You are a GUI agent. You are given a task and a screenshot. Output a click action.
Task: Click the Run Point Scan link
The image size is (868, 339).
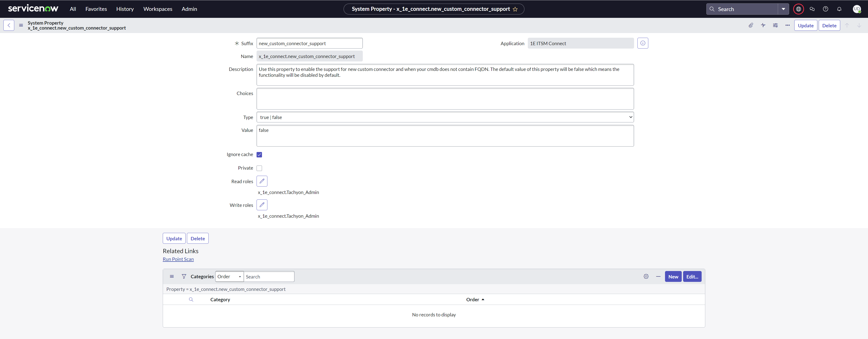pos(178,259)
